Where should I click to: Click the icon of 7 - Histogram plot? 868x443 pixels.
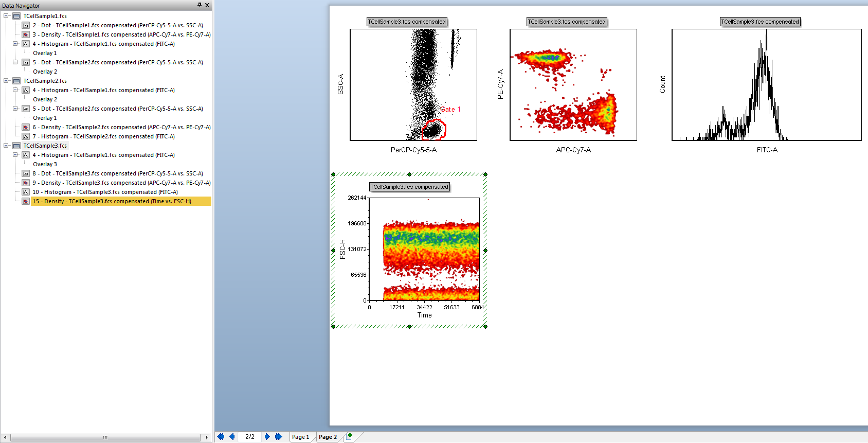[26, 136]
